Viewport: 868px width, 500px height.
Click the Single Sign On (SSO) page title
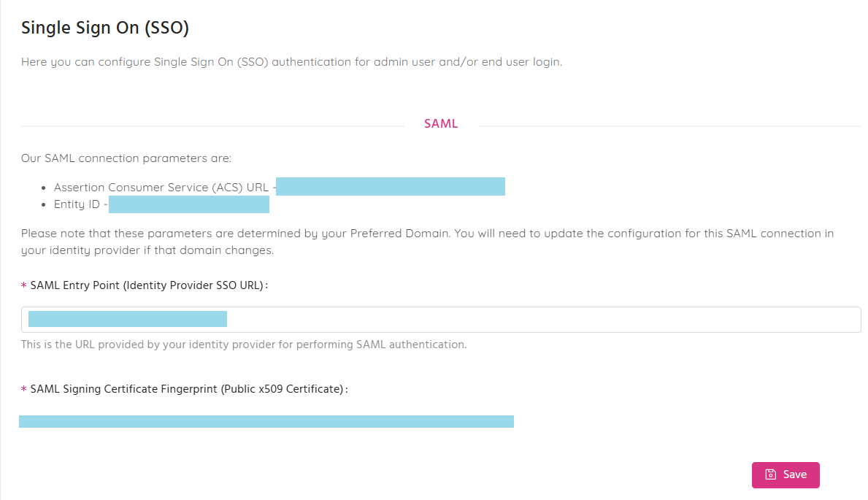tap(105, 28)
